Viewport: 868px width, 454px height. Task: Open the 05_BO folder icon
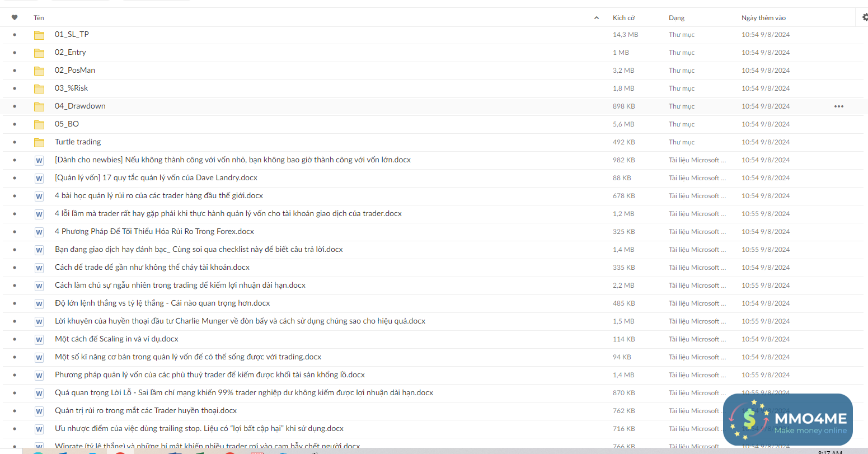(x=39, y=125)
